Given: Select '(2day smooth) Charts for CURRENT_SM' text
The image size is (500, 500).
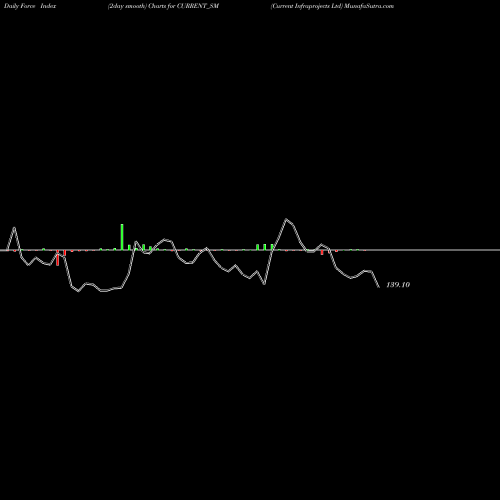Looking at the screenshot, I should [x=163, y=6].
